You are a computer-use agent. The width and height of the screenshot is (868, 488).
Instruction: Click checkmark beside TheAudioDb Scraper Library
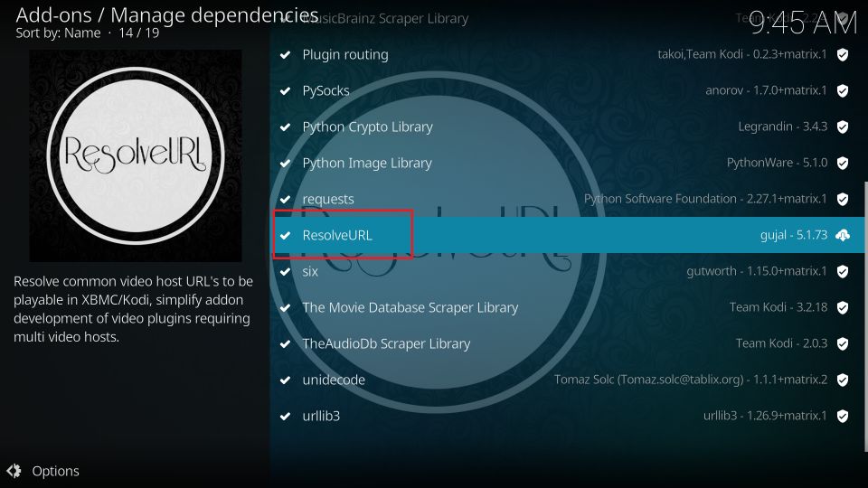point(286,343)
